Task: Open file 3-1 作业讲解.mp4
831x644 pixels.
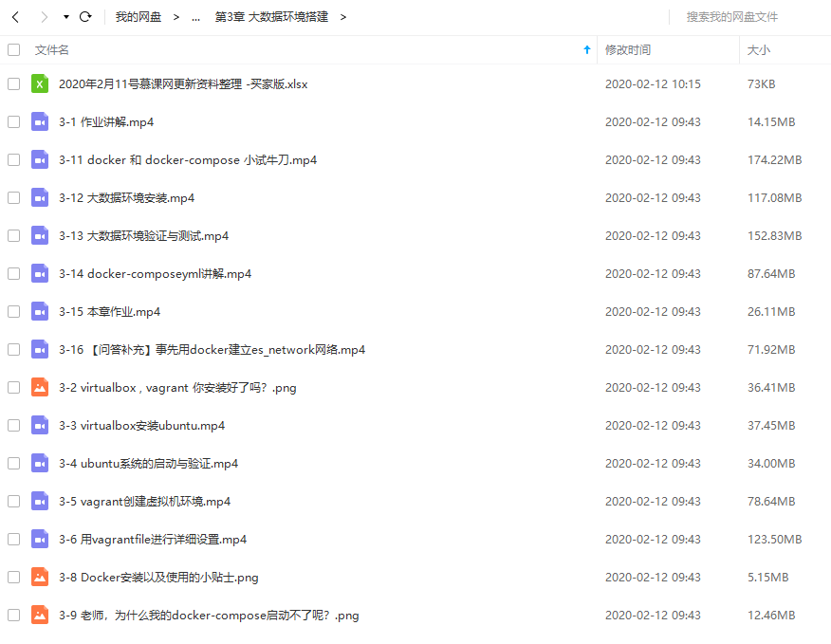Action: 106,122
